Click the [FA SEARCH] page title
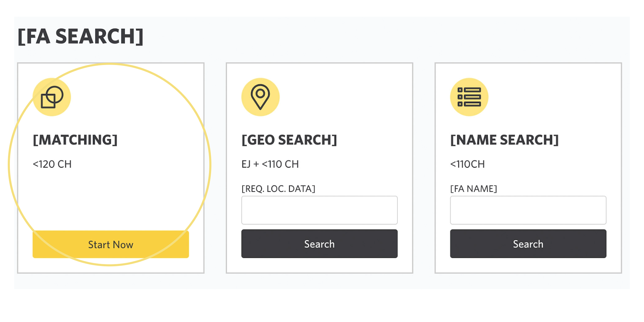Viewport: 644px width, 322px height. point(80,36)
